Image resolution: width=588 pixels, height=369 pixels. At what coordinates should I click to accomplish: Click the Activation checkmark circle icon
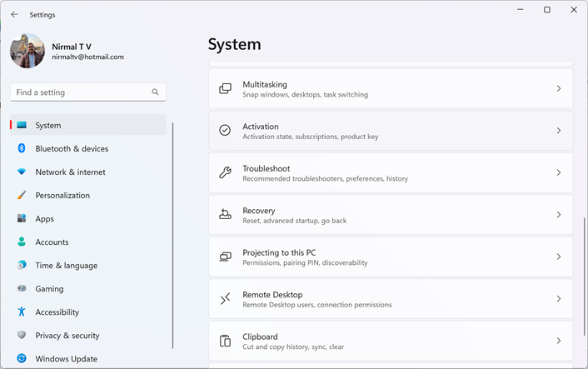pyautogui.click(x=225, y=130)
